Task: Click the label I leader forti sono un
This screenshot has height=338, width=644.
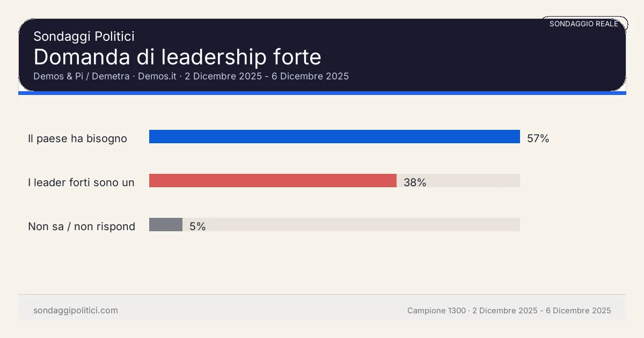Action: 81,182
